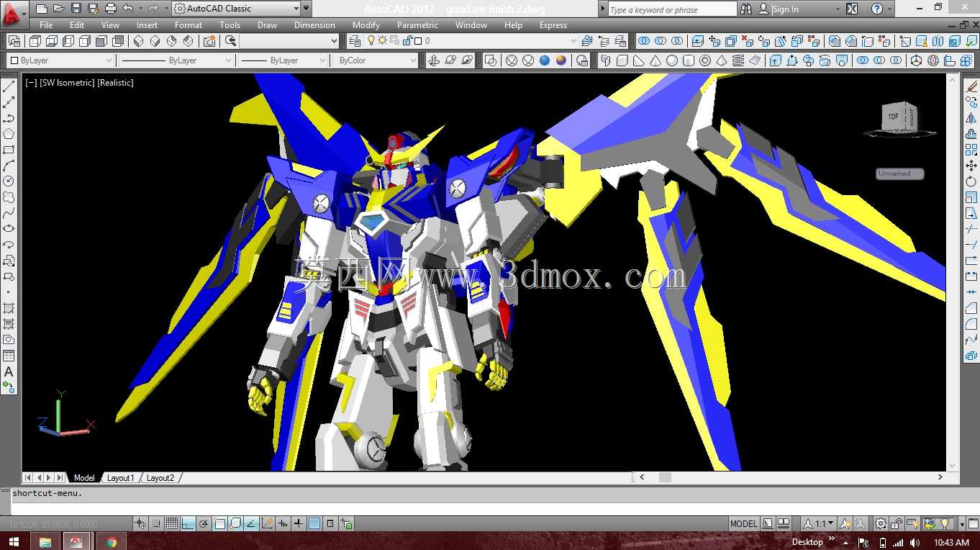Toggle Lineweight display in status bar
Image resolution: width=980 pixels, height=550 pixels.
pyautogui.click(x=299, y=523)
